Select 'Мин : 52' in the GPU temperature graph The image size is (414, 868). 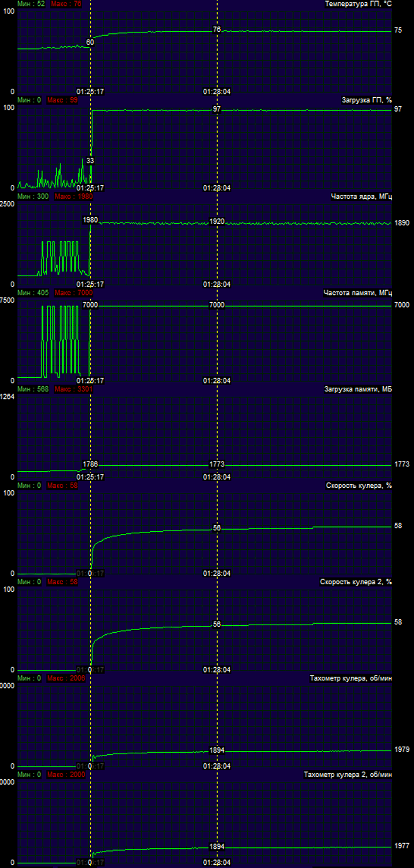31,4
